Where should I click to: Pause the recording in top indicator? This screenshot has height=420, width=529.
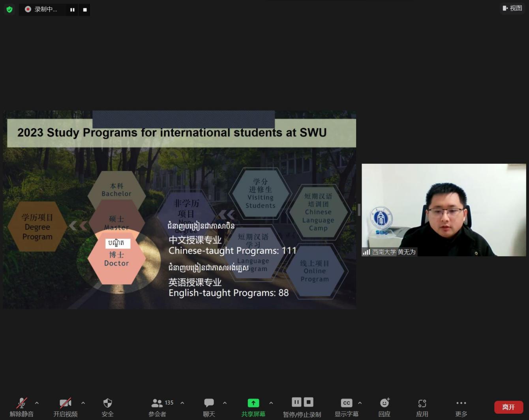[72, 9]
